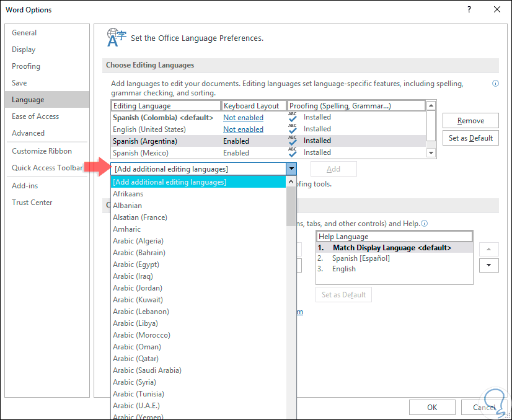
Task: Click Not enabled link for English (United States)
Action: [x=243, y=129]
